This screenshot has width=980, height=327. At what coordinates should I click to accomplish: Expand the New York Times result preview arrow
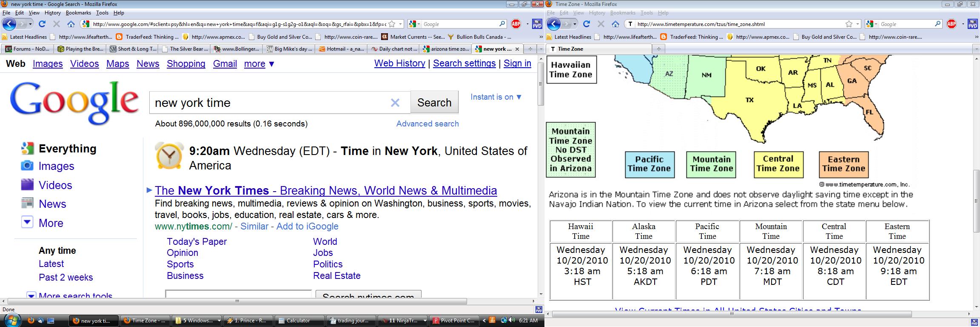tap(149, 190)
